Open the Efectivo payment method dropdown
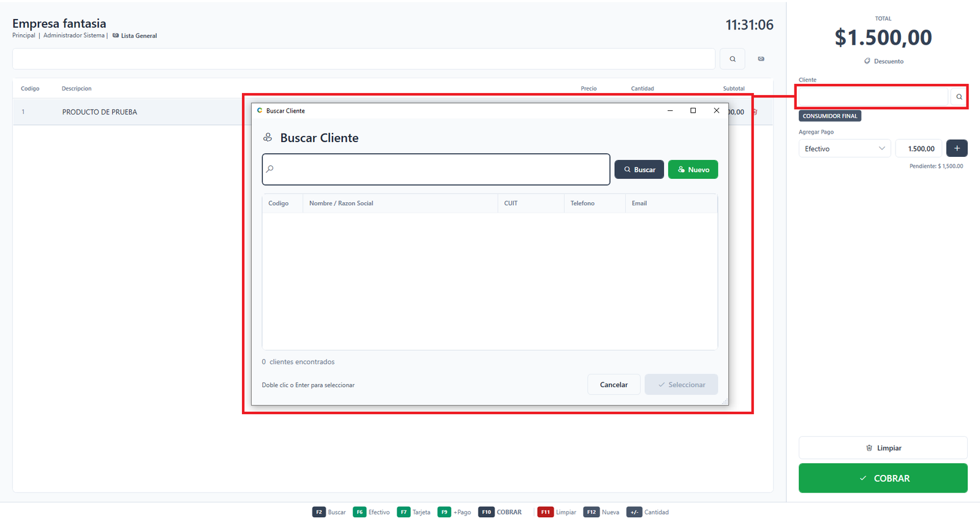This screenshot has height=519, width=980. [844, 148]
